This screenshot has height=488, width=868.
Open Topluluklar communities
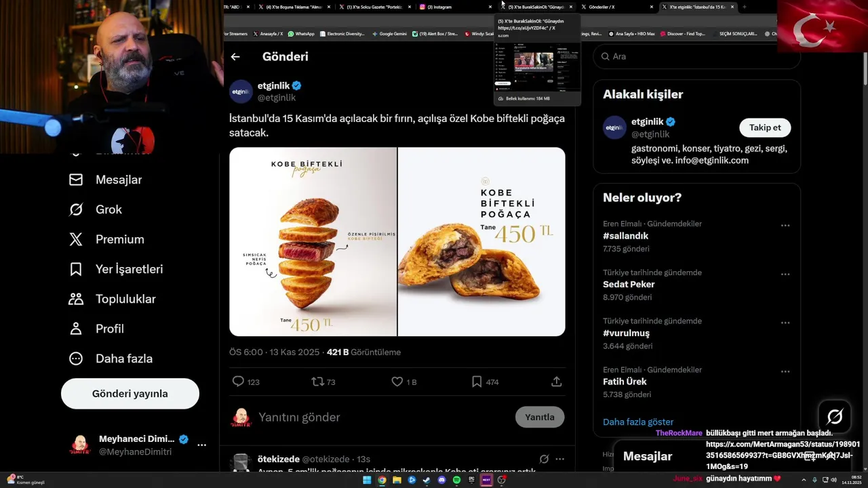pos(112,299)
